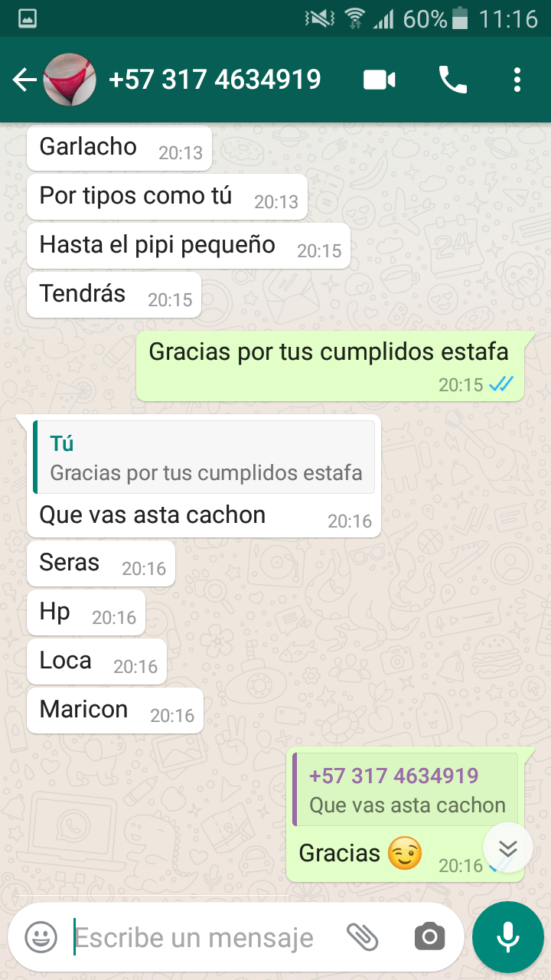
Task: Tap the quoted 'Tú' reply preview
Action: (204, 457)
